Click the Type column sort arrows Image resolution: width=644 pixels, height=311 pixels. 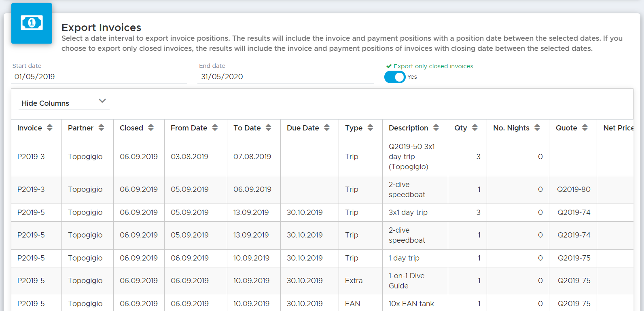pyautogui.click(x=370, y=128)
